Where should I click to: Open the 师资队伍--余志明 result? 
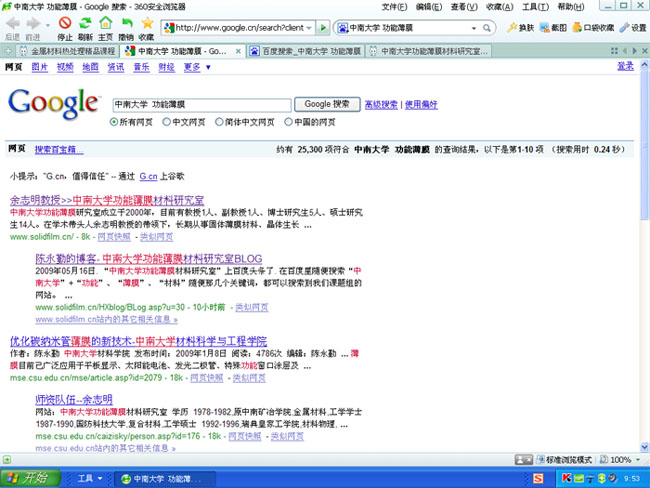tap(74, 400)
